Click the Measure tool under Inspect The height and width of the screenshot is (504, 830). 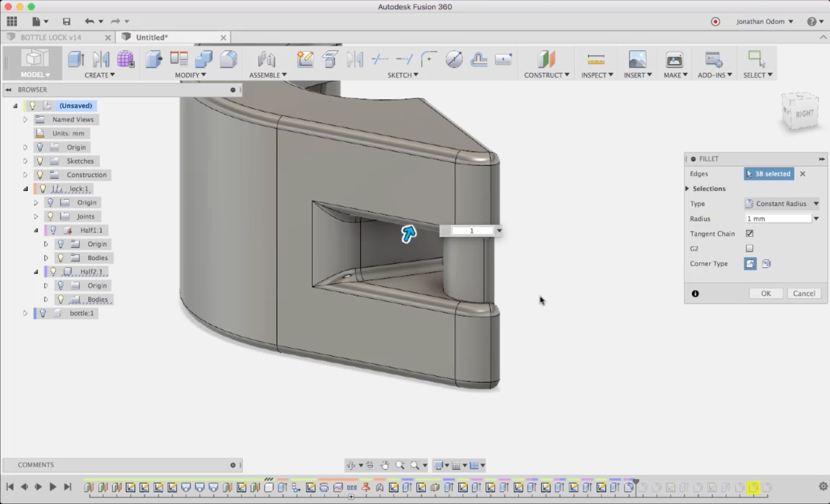pos(596,59)
